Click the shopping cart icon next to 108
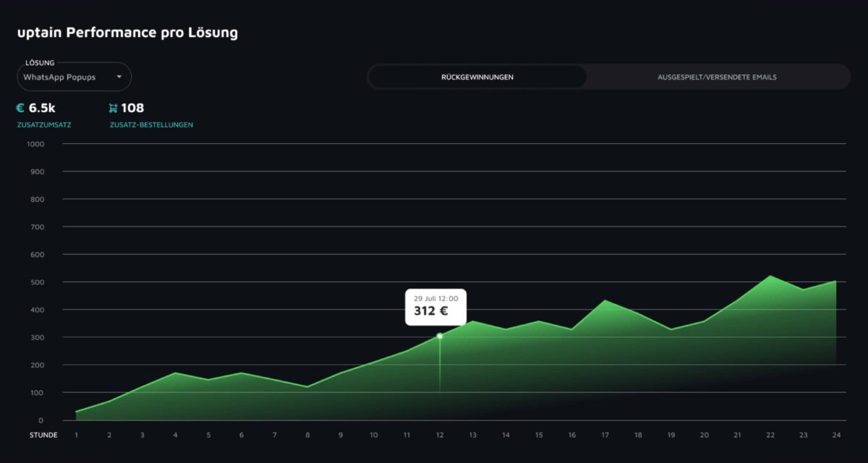 click(113, 107)
